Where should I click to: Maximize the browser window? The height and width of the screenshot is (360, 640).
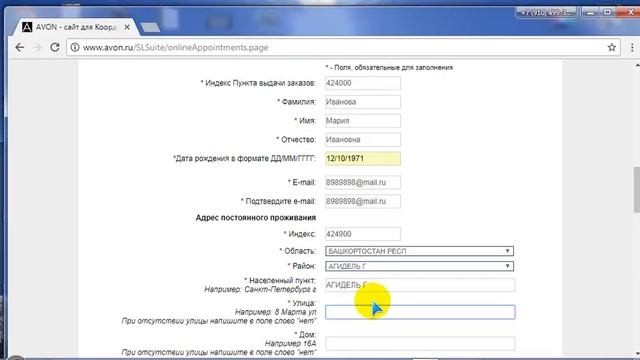(607, 12)
